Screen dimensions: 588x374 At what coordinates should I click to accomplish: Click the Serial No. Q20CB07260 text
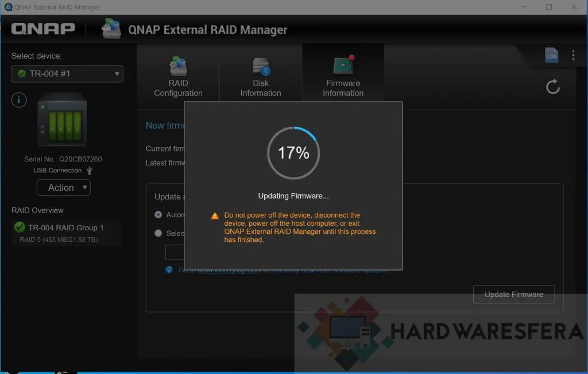[x=63, y=159]
